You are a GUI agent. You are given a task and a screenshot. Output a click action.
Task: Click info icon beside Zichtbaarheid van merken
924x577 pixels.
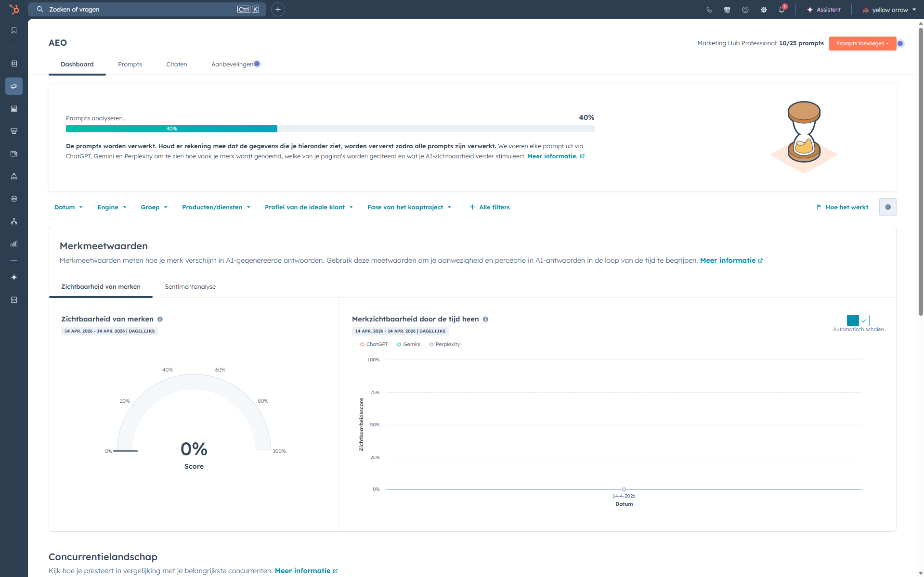[160, 319]
